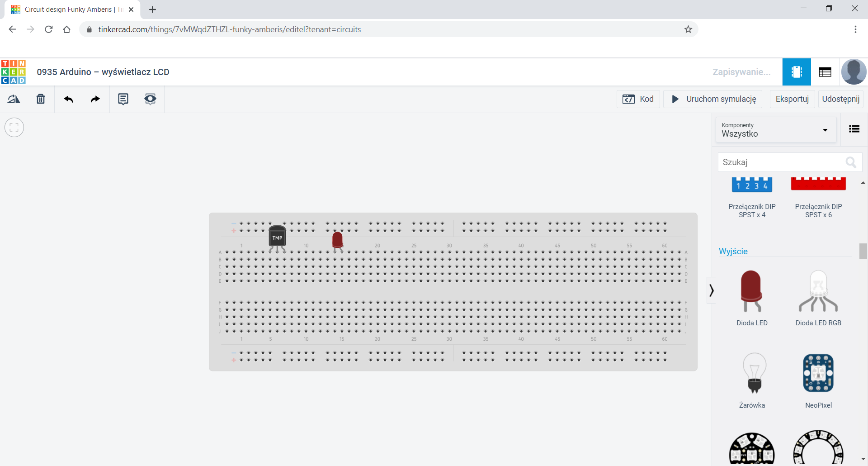Open the user profile avatar
This screenshot has height=466, width=868.
click(854, 72)
